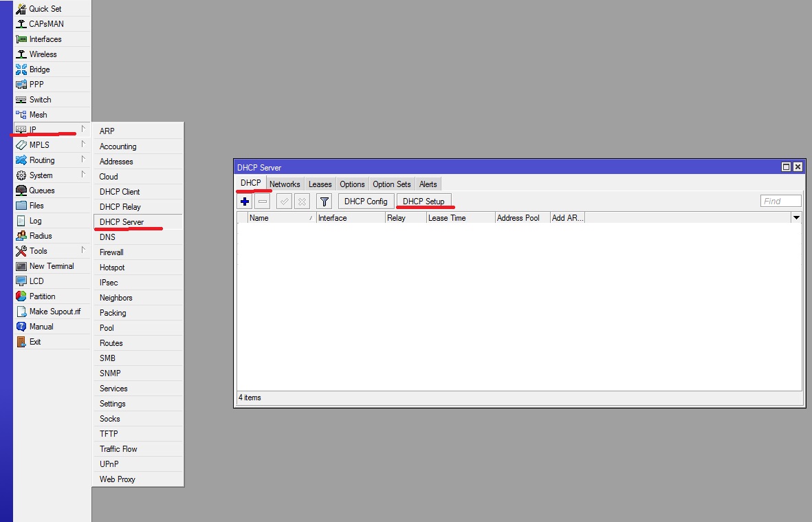Sort by Name column header

[x=282, y=218]
